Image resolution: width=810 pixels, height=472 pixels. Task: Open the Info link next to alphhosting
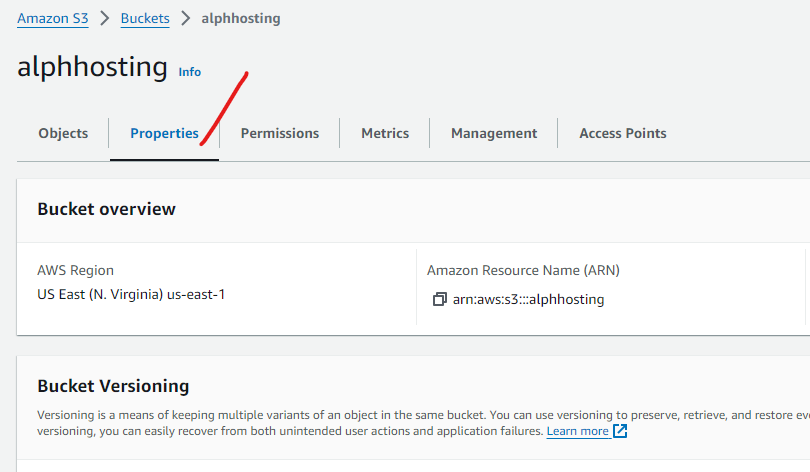pyautogui.click(x=190, y=72)
